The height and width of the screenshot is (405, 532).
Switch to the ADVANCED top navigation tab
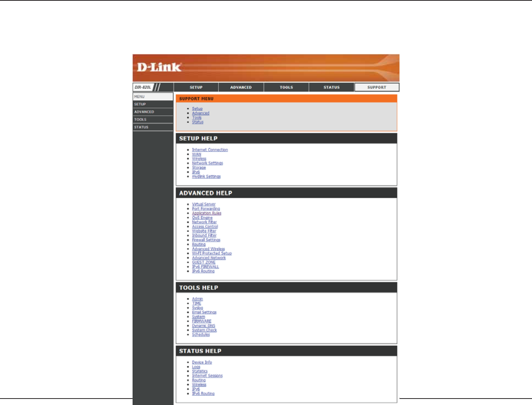pyautogui.click(x=241, y=87)
